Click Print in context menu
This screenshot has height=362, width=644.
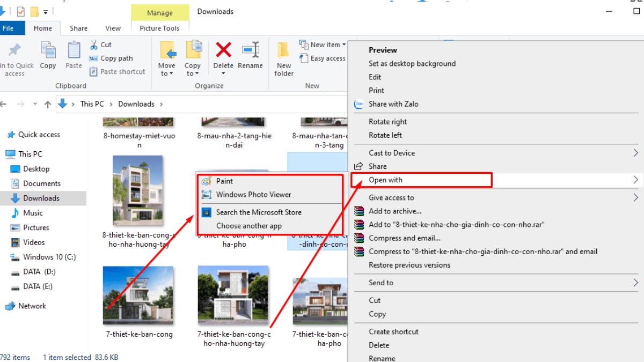376,91
